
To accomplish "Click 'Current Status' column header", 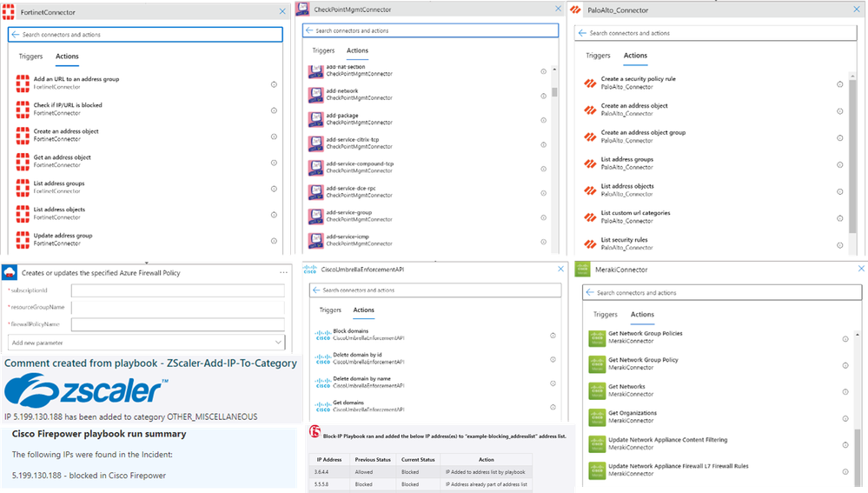I will pos(418,459).
